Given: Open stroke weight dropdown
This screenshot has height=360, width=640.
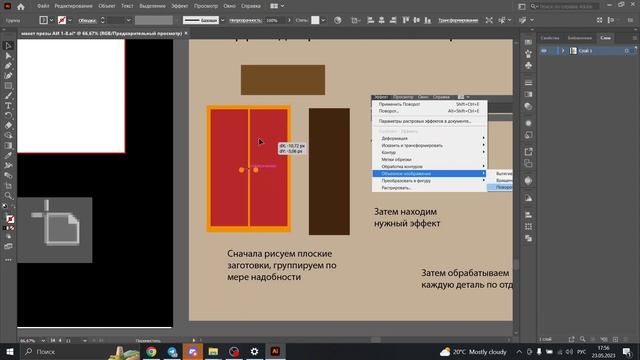Looking at the screenshot, I should coord(128,20).
